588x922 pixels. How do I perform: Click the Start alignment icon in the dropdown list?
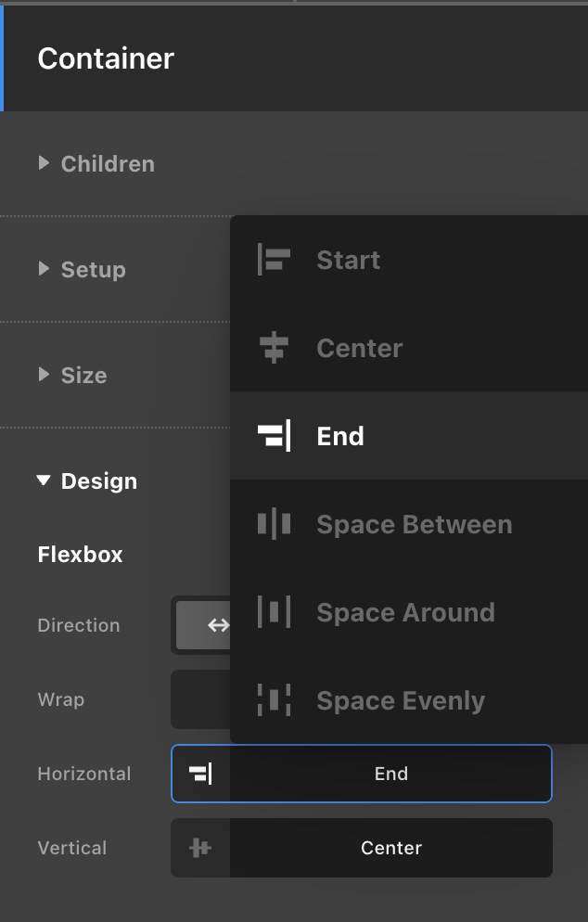click(274, 260)
